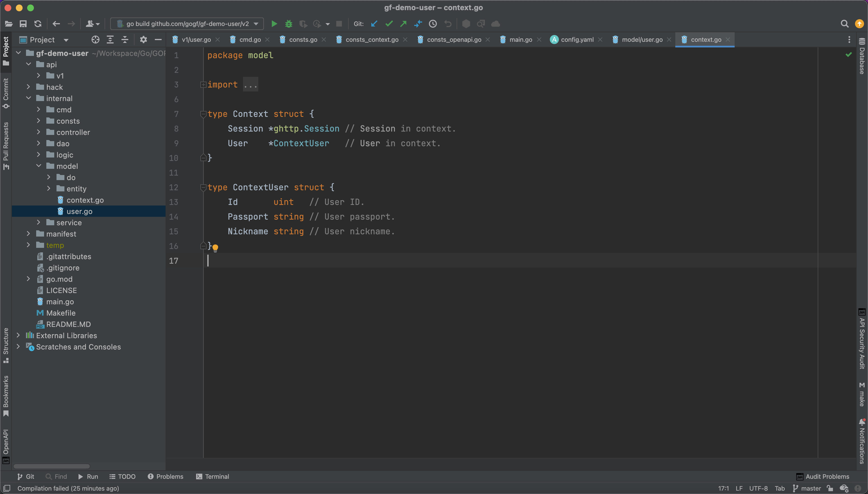Open Git Show History clock icon

(x=433, y=24)
